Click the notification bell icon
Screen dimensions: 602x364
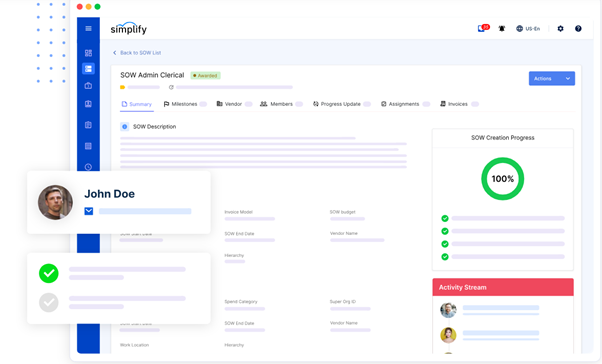click(502, 28)
